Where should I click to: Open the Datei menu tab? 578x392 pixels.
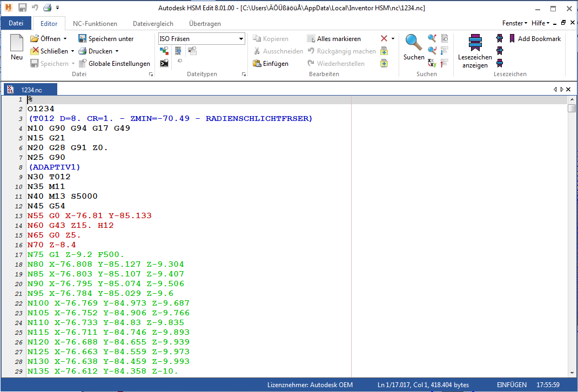pos(16,23)
